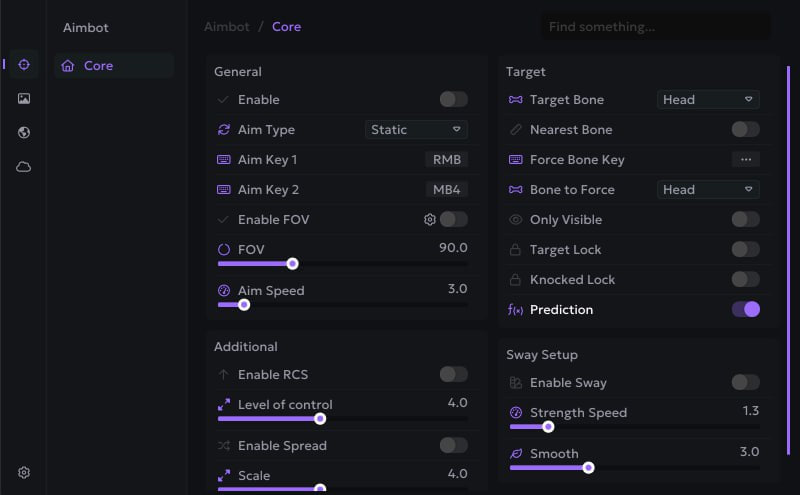800x495 pixels.
Task: Open the Aimbot crosshair sidebar icon
Action: click(x=24, y=65)
